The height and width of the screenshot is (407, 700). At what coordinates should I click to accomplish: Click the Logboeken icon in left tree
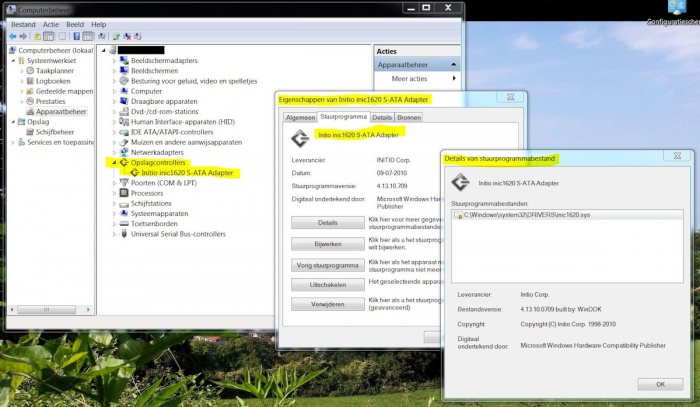click(x=30, y=81)
